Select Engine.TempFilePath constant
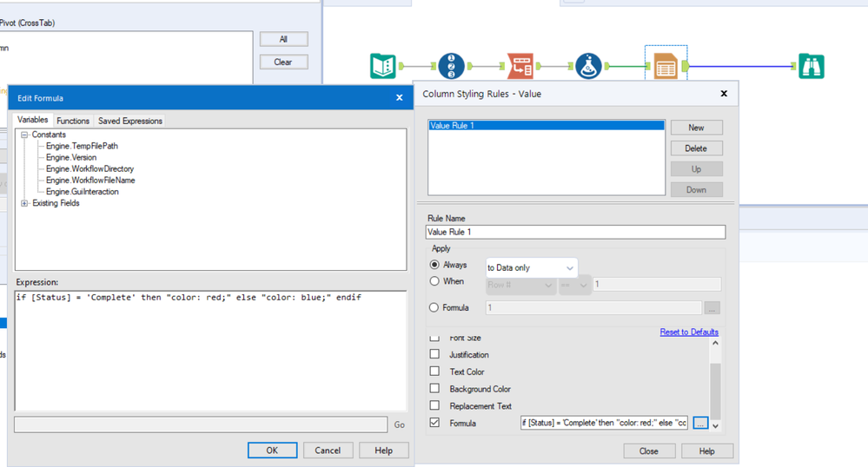The width and height of the screenshot is (868, 467). (82, 146)
